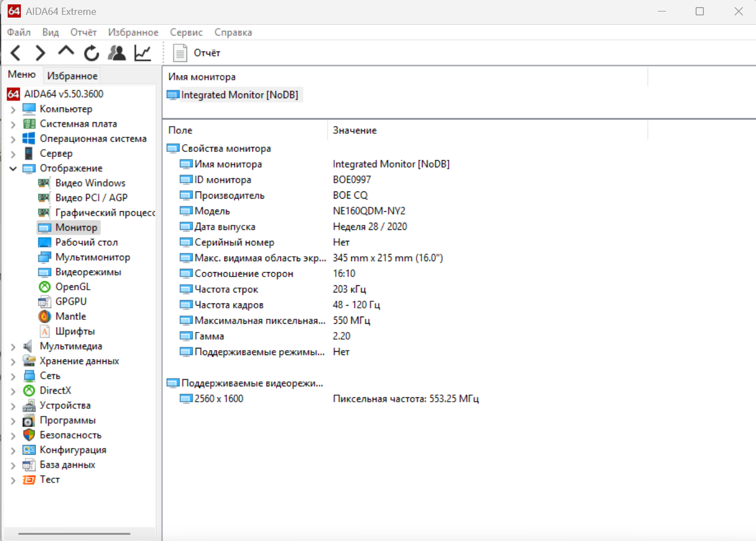Viewport: 756px width, 541px height.
Task: Select the GPGPU item in the tree
Action: coord(71,302)
